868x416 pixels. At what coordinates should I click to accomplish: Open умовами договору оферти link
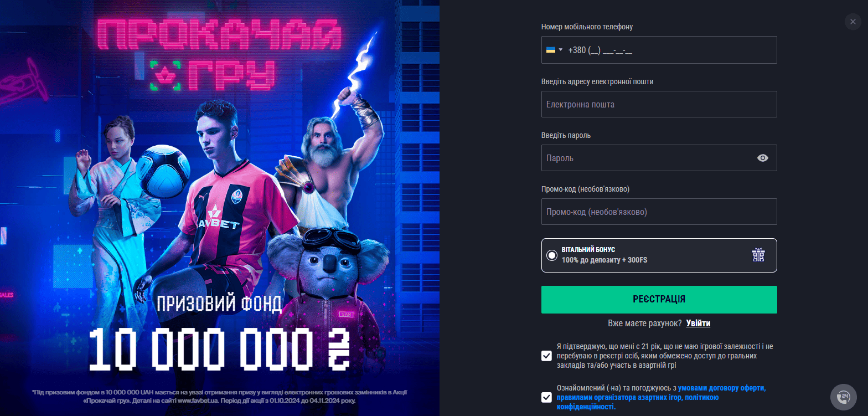coord(722,388)
